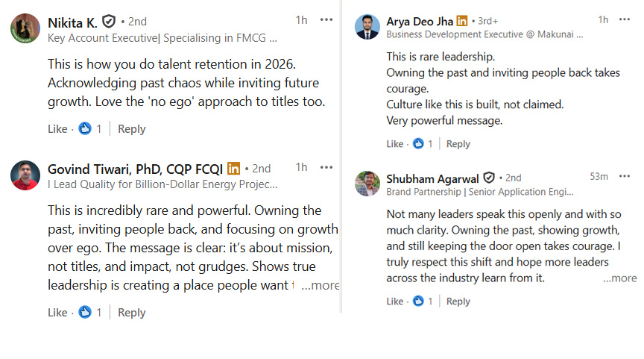
Task: Open more options on Govind Tiwari's comment
Action: tap(326, 167)
